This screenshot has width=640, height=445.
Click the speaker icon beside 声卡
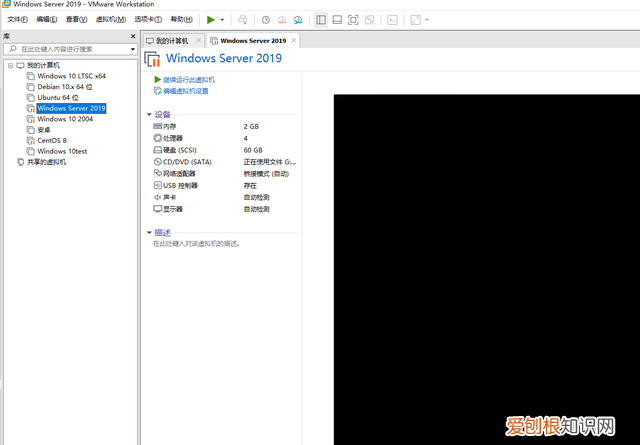click(158, 197)
